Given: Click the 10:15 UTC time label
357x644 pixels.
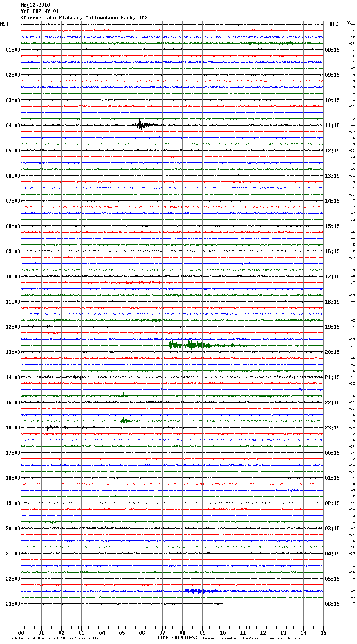Looking at the screenshot, I should 332,100.
